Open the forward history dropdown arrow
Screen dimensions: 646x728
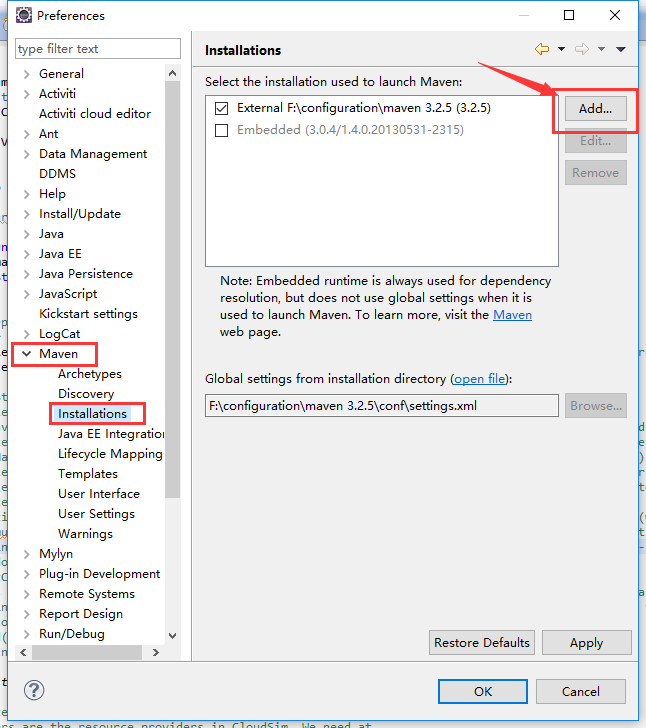pos(601,49)
